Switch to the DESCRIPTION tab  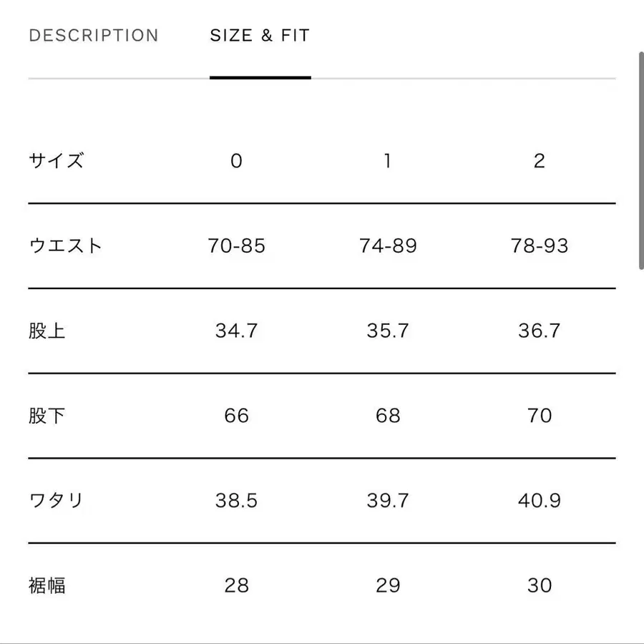point(93,35)
